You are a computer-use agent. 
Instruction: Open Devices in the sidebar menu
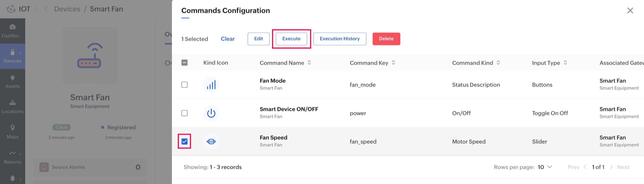[13, 56]
